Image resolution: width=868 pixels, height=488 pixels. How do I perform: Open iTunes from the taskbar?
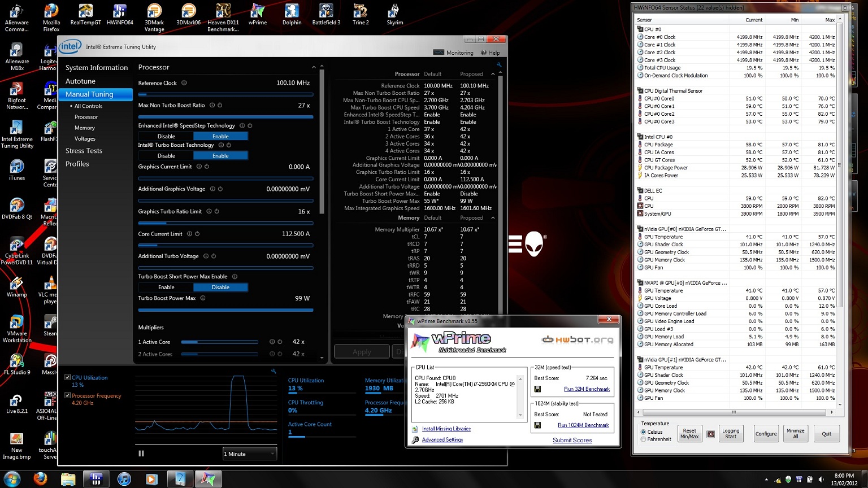pyautogui.click(x=124, y=479)
